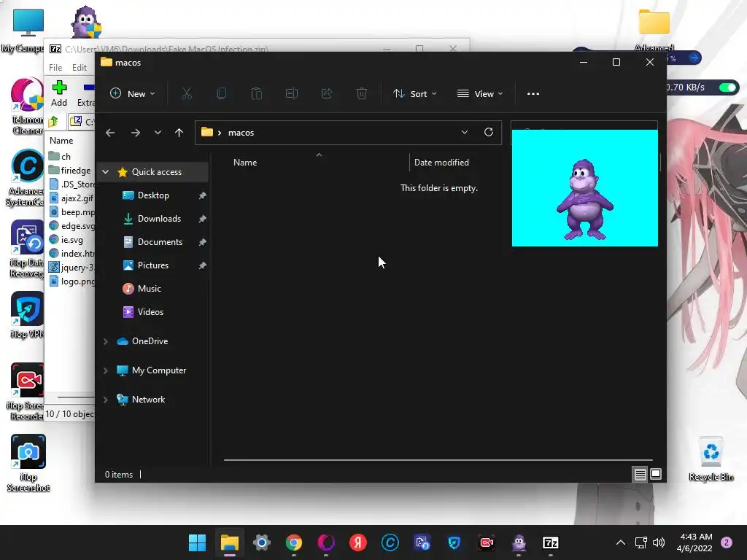The width and height of the screenshot is (747, 560).
Task: Refresh the macos folder view
Action: pos(488,133)
